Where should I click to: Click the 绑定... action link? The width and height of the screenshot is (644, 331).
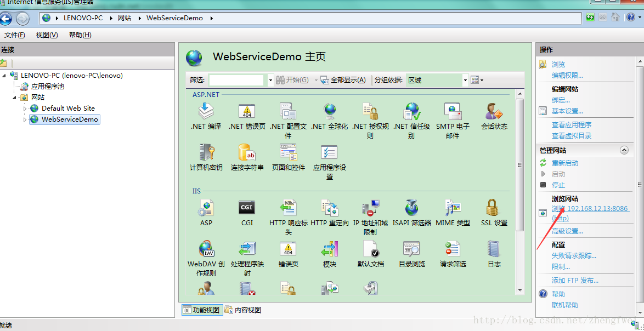tap(561, 100)
